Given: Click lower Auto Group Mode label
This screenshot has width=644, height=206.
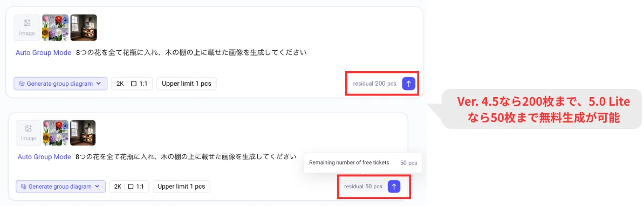Looking at the screenshot, I should pyautogui.click(x=44, y=157).
